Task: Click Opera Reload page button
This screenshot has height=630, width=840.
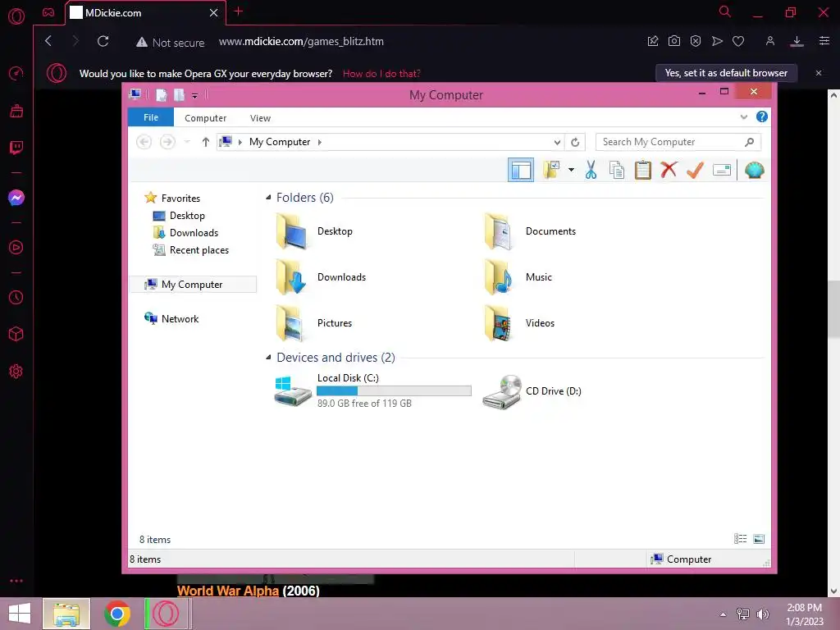Action: pyautogui.click(x=103, y=41)
